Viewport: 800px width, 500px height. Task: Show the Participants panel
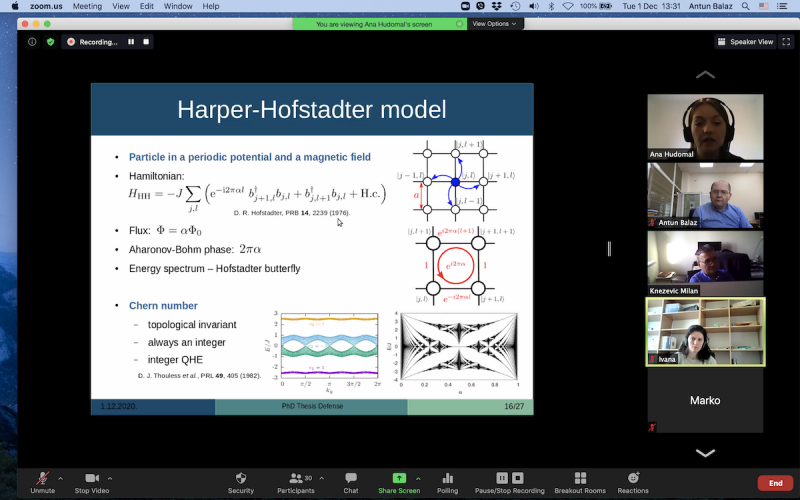pos(296,483)
